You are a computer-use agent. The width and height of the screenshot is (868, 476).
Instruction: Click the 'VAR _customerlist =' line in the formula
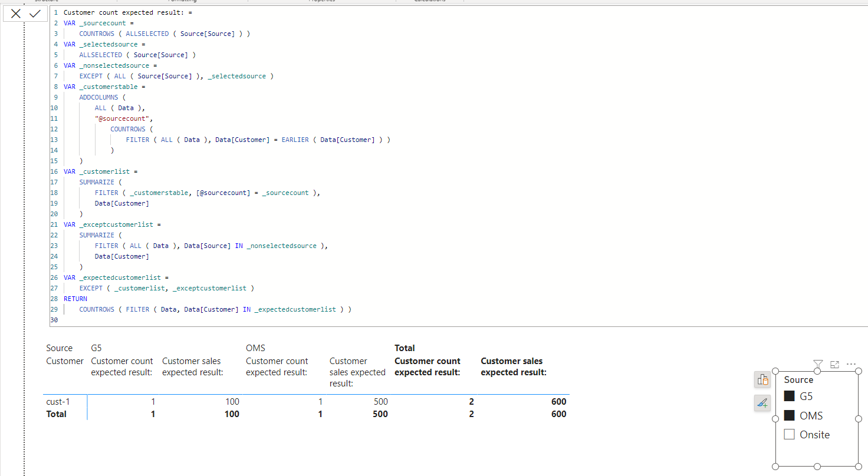[x=100, y=171]
